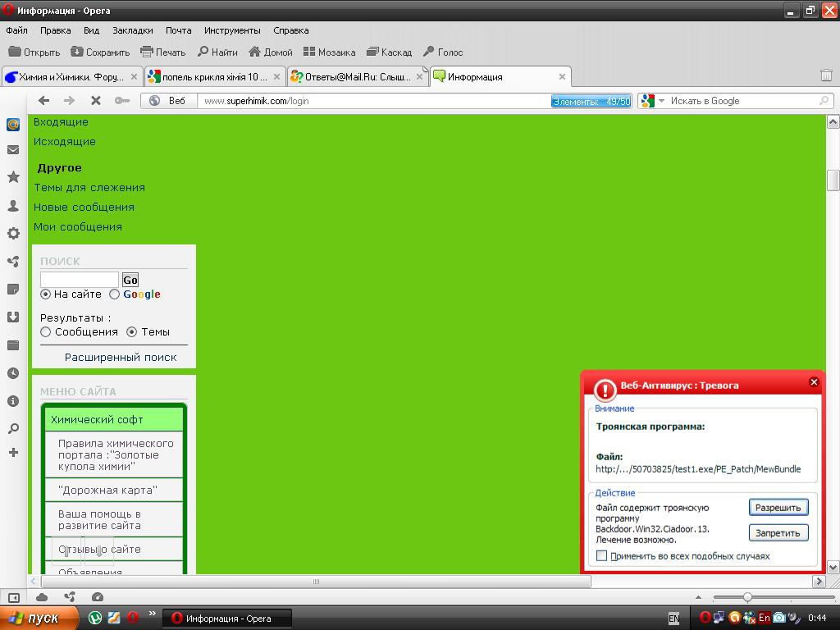
Task: Open the 'Расширенный поиск' link
Action: pos(121,358)
